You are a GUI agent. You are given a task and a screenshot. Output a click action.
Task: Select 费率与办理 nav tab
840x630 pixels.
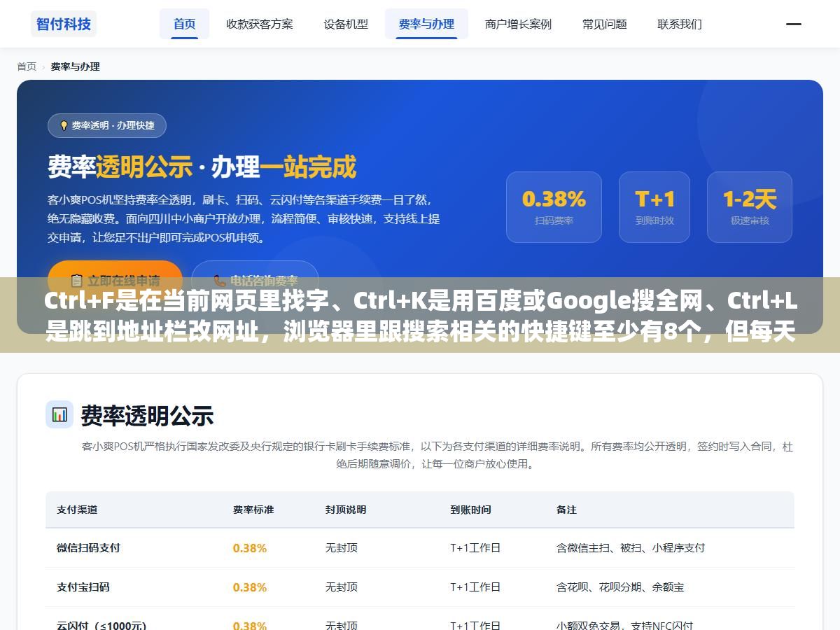point(426,24)
